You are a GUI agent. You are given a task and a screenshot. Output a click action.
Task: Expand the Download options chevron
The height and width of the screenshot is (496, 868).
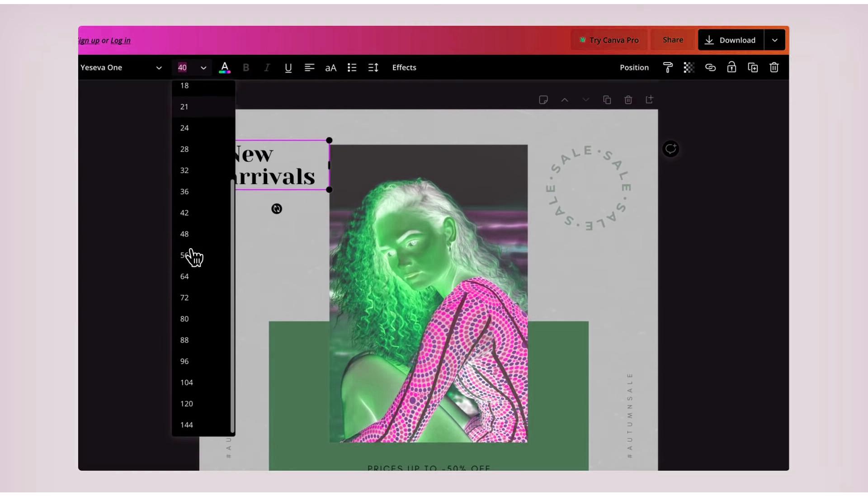tap(775, 40)
